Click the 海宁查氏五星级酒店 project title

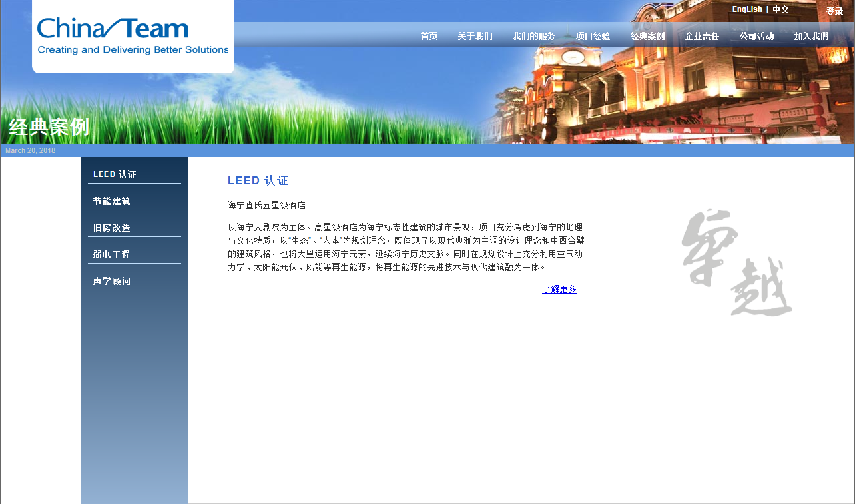266,205
